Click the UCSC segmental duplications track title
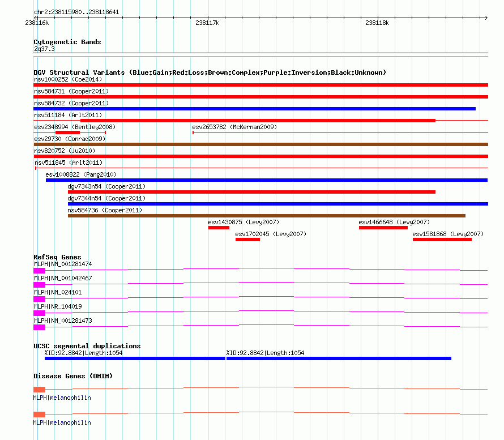The width and height of the screenshot is (504, 440). point(87,346)
